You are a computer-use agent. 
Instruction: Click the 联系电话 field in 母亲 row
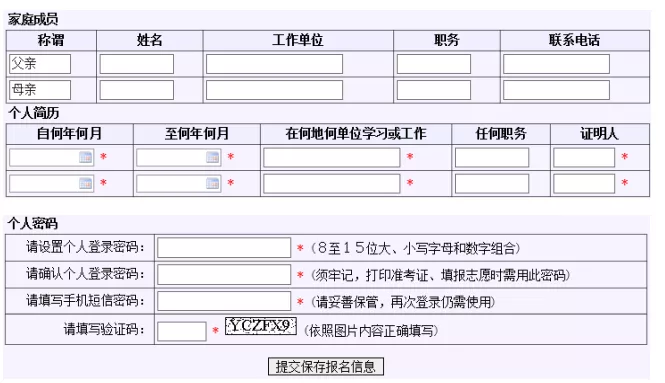click(x=556, y=90)
